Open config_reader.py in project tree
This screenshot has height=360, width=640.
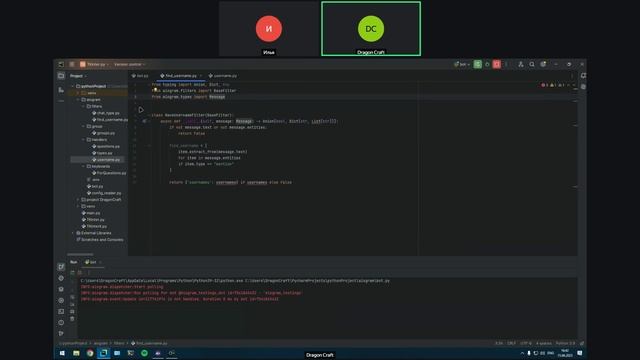(x=104, y=193)
